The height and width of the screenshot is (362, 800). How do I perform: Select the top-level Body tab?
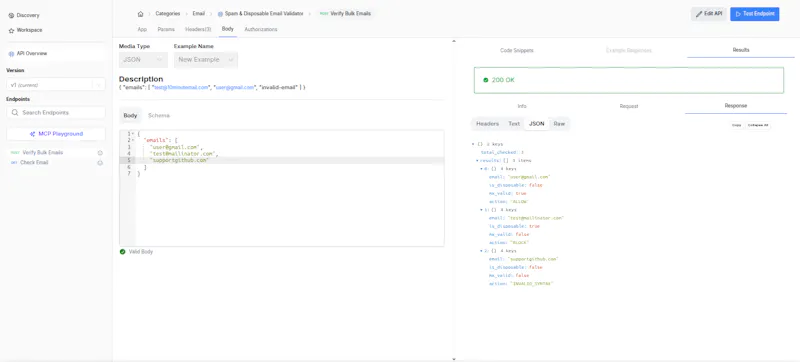[x=228, y=29]
